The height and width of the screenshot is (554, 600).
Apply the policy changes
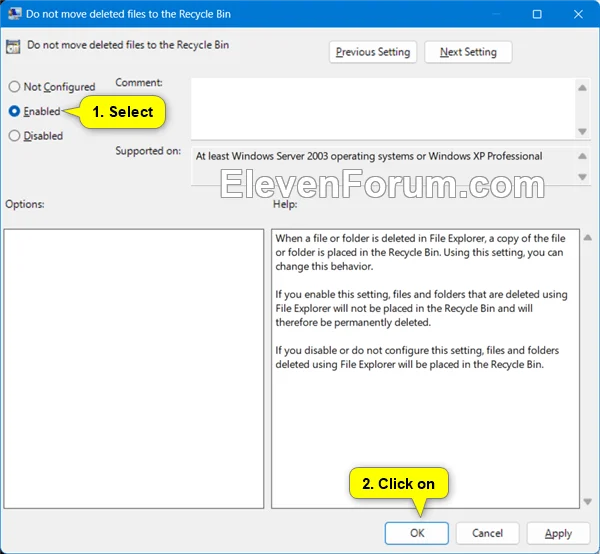(x=558, y=533)
